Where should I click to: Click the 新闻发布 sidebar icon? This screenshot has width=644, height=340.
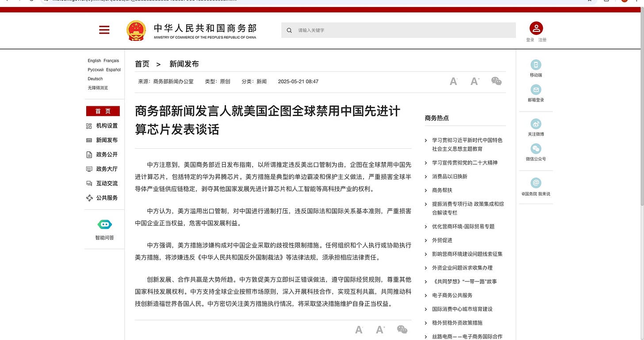[x=89, y=140]
